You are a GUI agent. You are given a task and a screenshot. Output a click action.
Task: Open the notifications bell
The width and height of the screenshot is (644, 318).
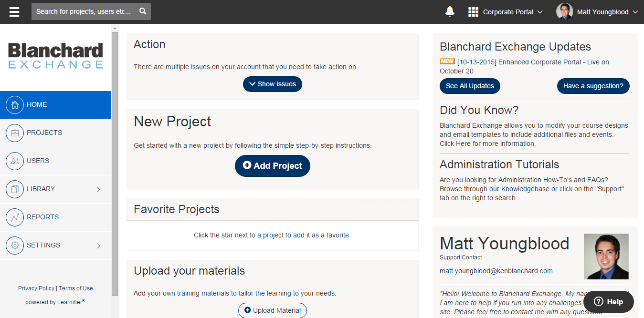pos(450,12)
